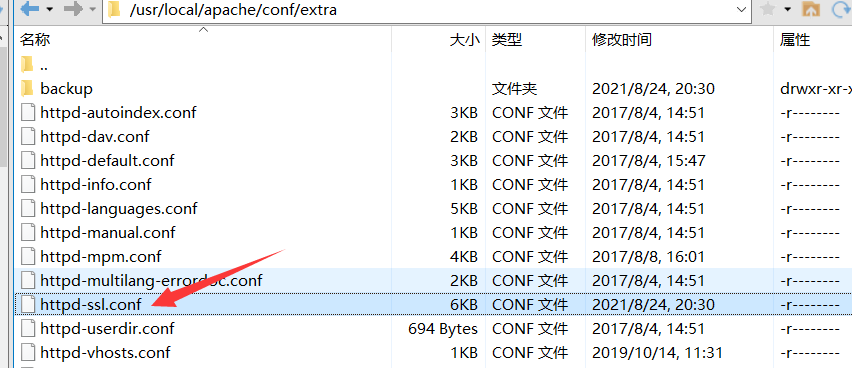Screen dimensions: 852x368
Task: Click the file icon of httpd-dav.conf
Action: pos(27,136)
